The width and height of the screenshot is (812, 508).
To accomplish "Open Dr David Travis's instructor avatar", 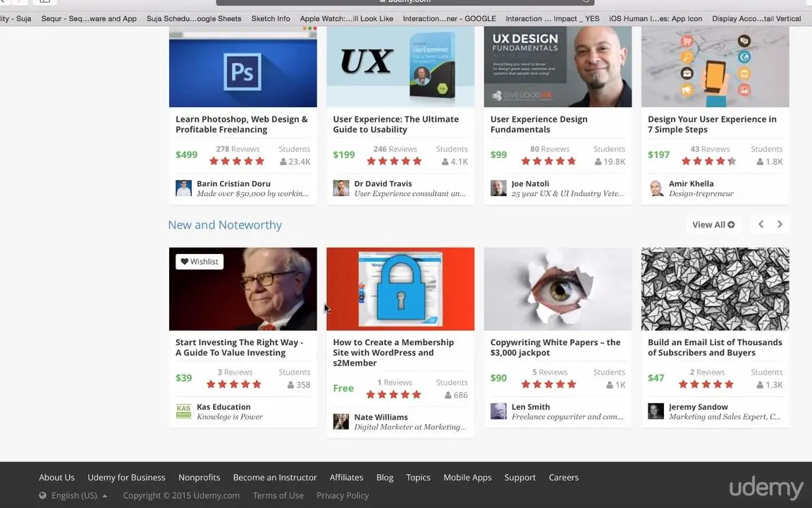I will pos(340,188).
